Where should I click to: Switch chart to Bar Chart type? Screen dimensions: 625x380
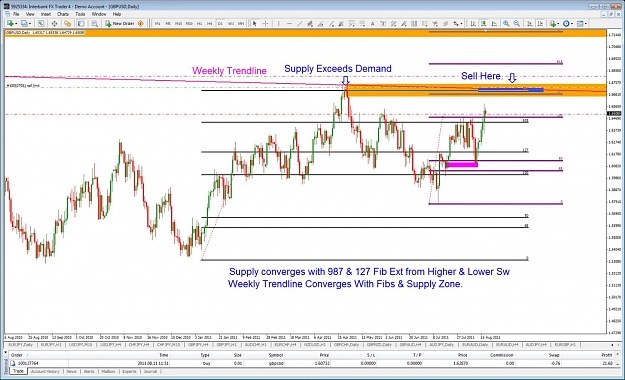coord(473,24)
